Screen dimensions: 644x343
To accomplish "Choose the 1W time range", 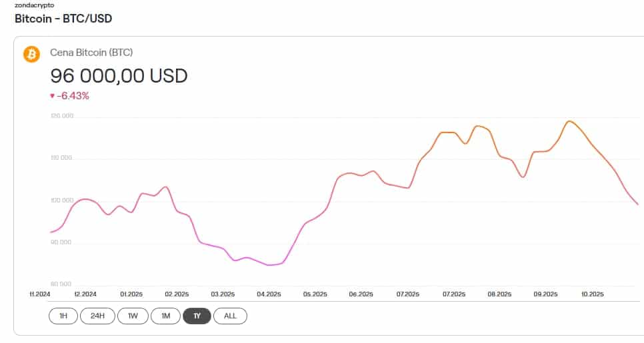I will pyautogui.click(x=133, y=316).
